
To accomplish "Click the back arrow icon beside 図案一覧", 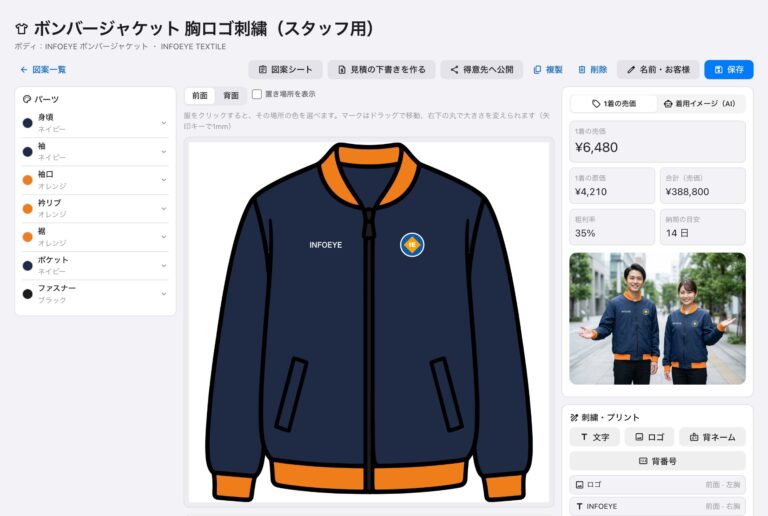I will click(24, 70).
